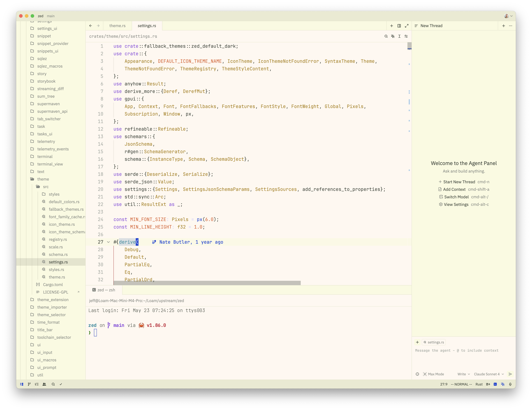Screen dimensions: 532x410
Task: Open the git panel from status bar
Action: click(29, 384)
